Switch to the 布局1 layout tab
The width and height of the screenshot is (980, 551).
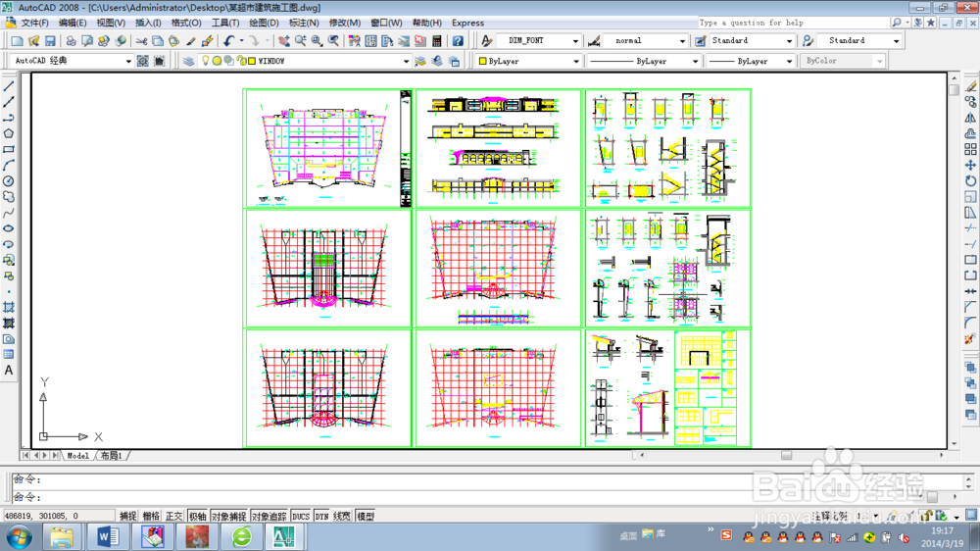112,455
